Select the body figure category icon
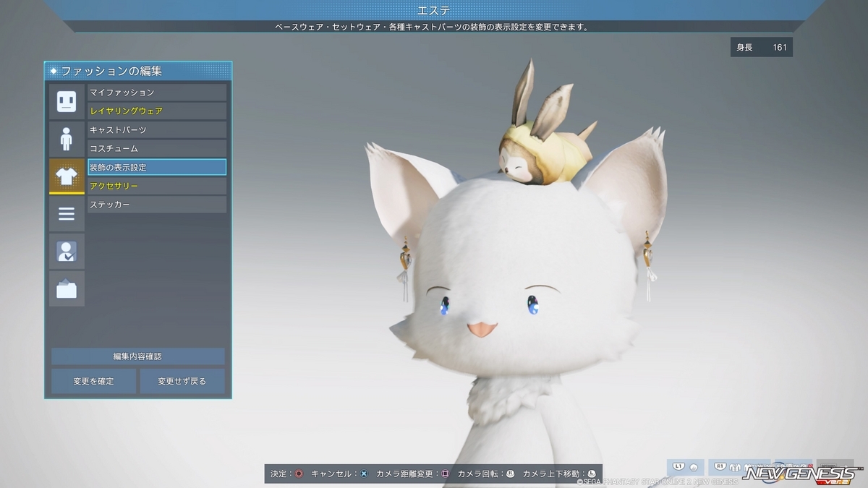 (67, 139)
